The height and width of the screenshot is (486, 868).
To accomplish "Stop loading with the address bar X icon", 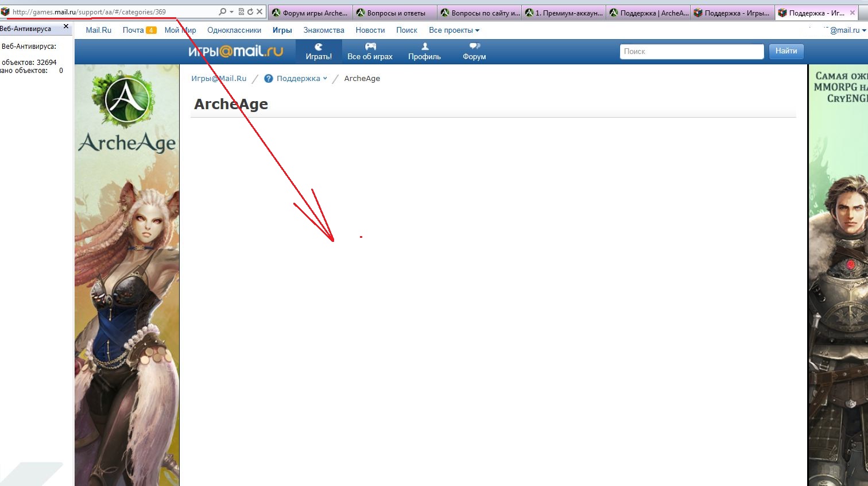I will [259, 11].
